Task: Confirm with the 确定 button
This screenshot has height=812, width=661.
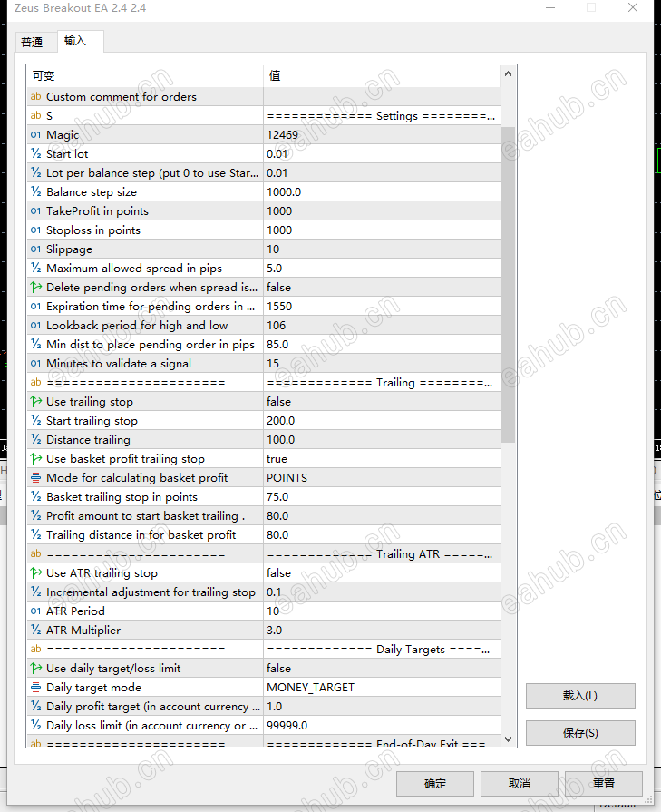Action: tap(435, 784)
